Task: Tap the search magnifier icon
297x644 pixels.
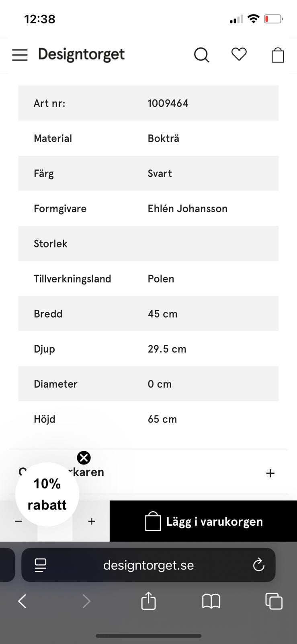Action: tap(201, 55)
